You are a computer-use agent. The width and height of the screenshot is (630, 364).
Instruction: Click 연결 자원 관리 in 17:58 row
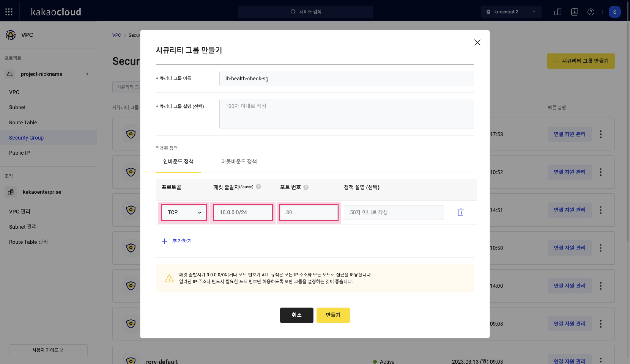click(x=569, y=134)
